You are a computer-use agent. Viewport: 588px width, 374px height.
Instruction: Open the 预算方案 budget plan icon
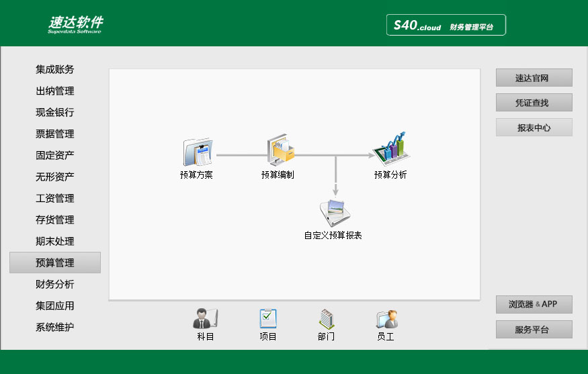[198, 152]
